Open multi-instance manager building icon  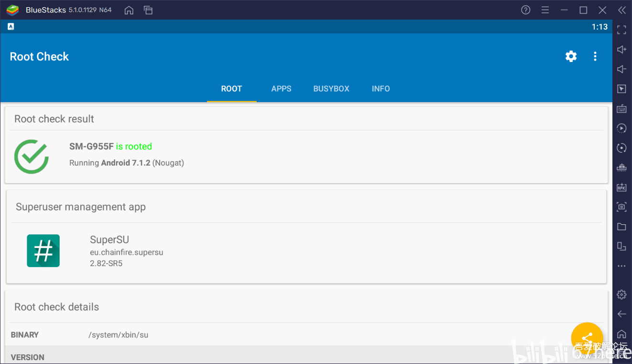(x=621, y=167)
